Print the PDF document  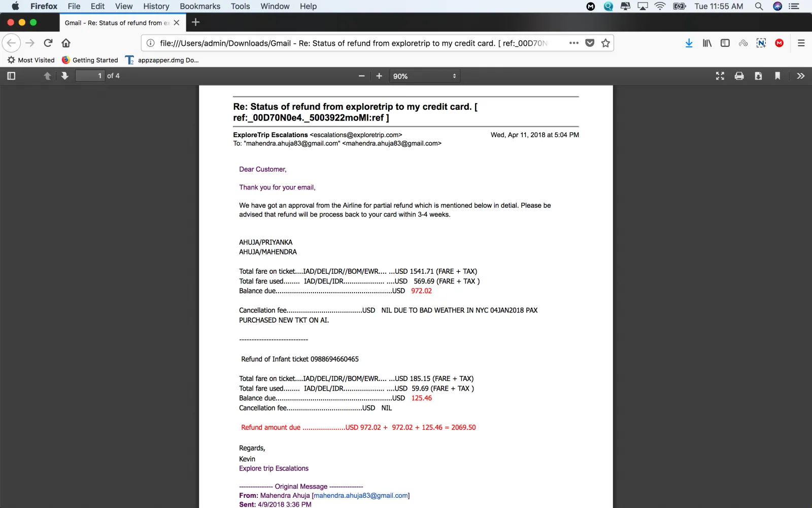click(739, 76)
